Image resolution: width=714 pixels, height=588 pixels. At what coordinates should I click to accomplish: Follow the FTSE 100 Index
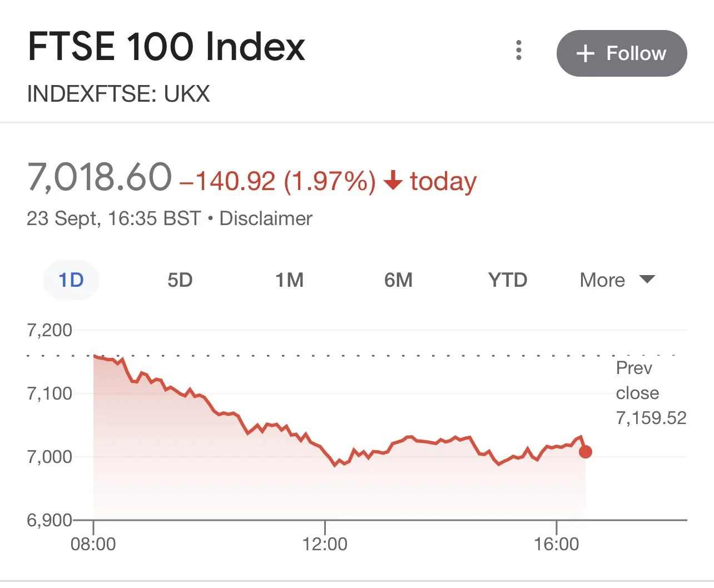pyautogui.click(x=622, y=53)
